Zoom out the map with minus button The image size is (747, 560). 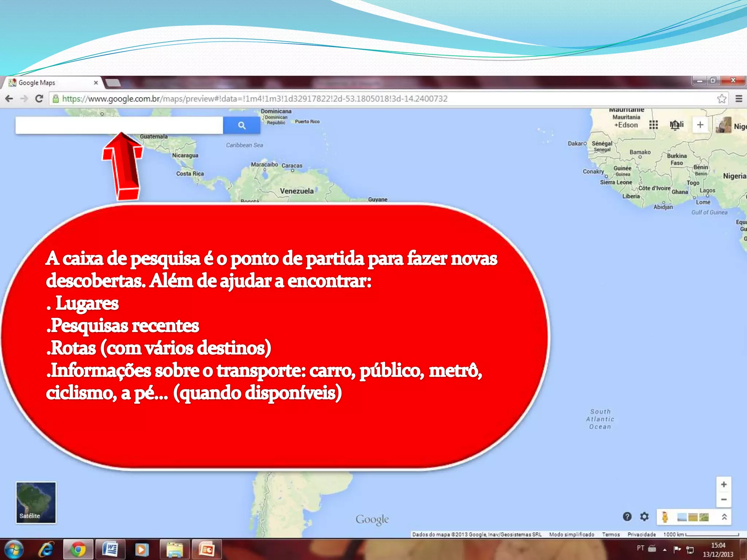(724, 499)
